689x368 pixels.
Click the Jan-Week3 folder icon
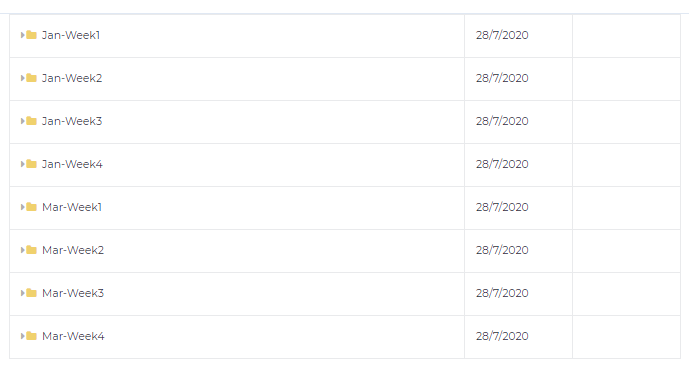[31, 121]
